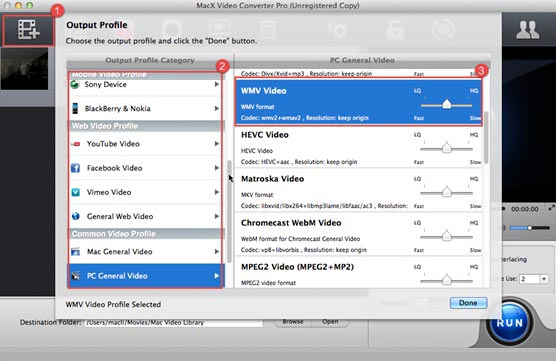
Task: Select Mac General Video profile
Action: 145,251
